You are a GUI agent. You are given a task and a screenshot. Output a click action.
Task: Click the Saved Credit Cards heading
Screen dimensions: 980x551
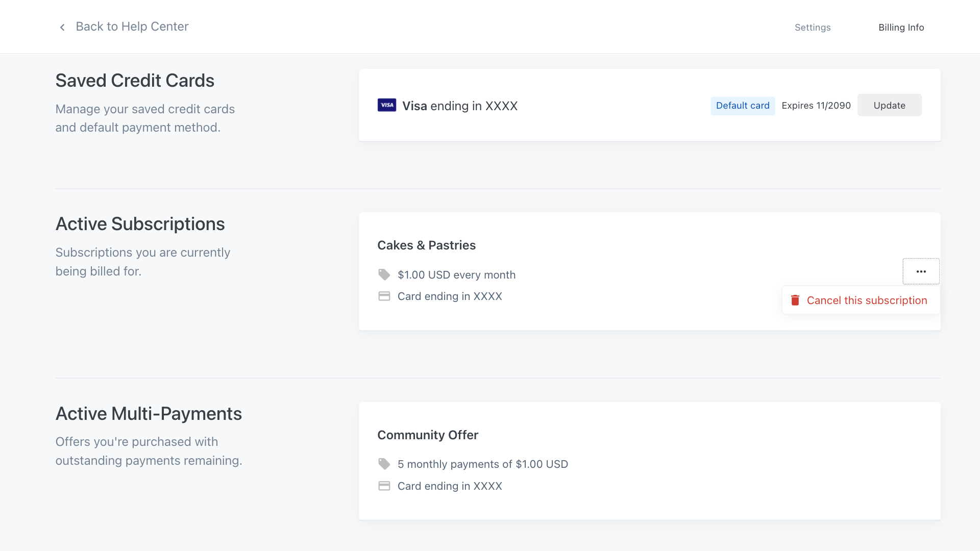[x=135, y=81]
